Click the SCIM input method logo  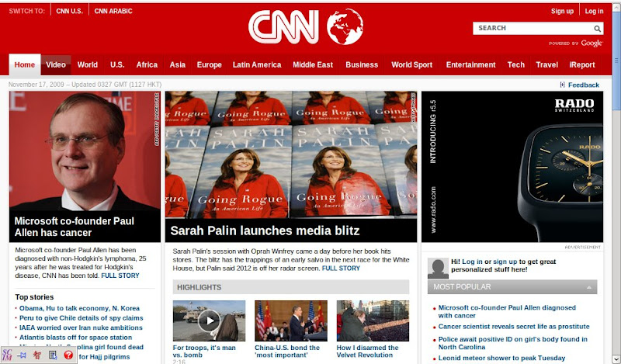coord(7,355)
